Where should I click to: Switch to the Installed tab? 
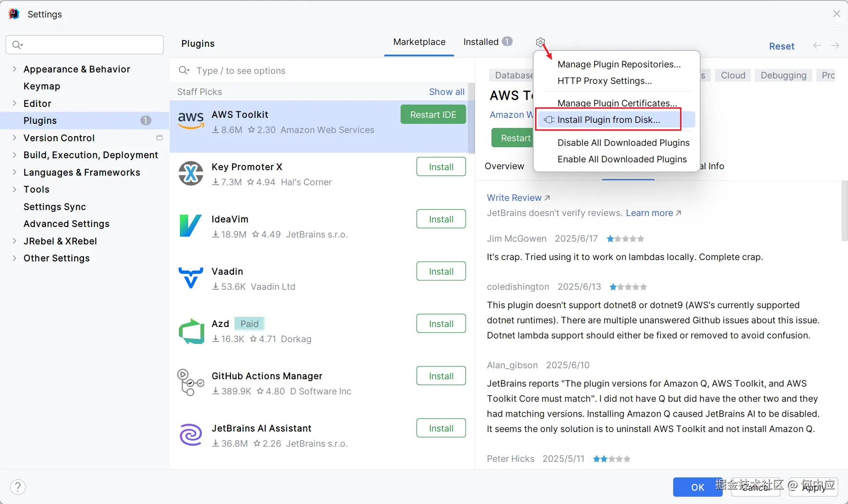(487, 42)
